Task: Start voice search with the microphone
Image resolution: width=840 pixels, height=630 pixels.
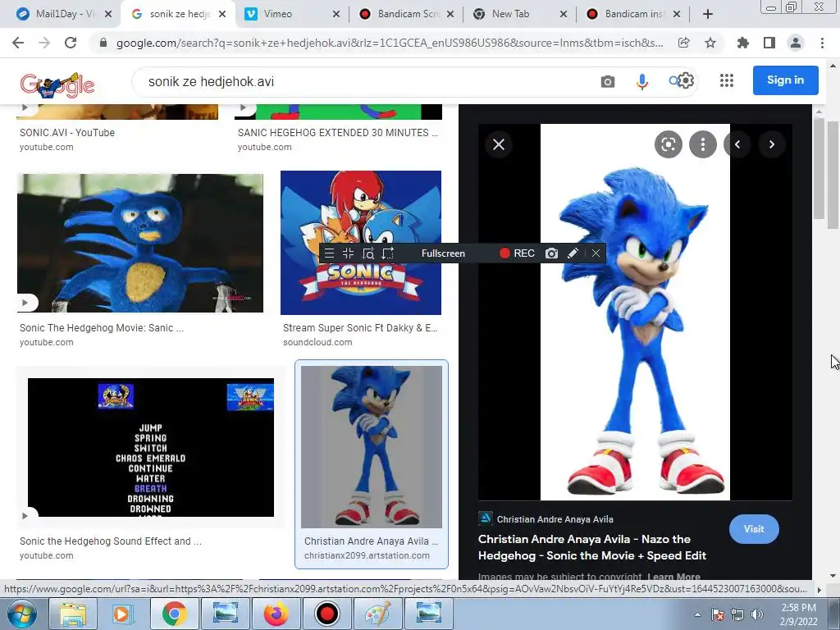Action: 641,81
